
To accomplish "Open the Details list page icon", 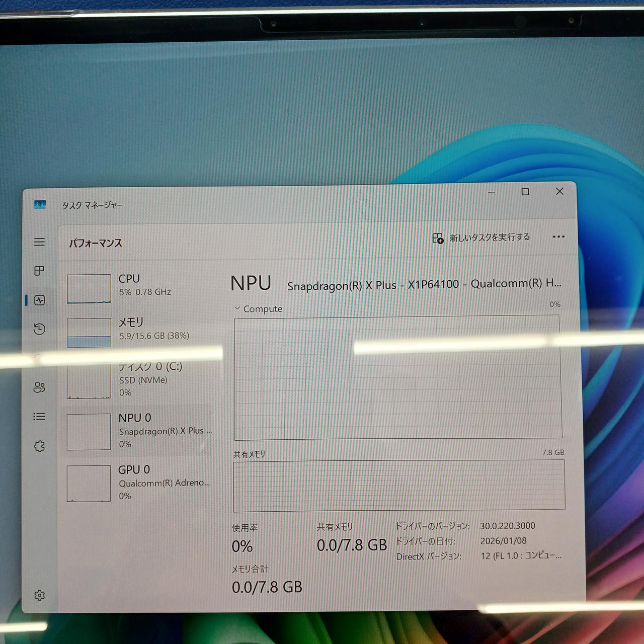I will tap(39, 417).
